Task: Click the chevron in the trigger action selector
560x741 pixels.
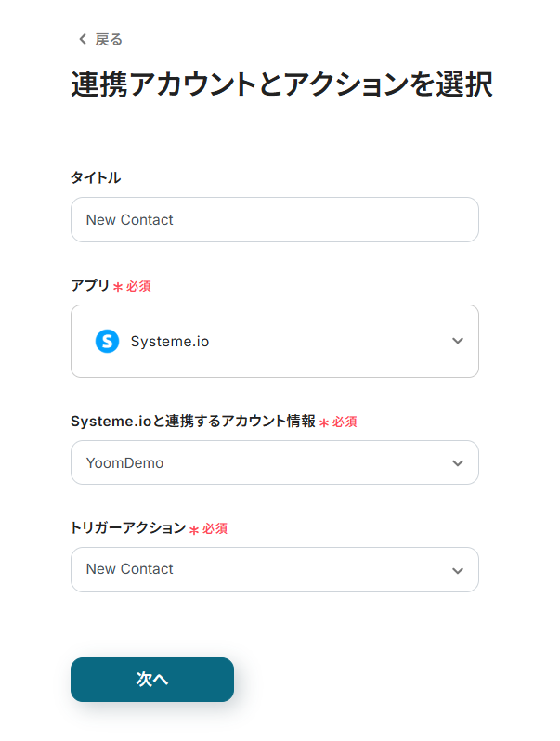Action: click(x=457, y=570)
